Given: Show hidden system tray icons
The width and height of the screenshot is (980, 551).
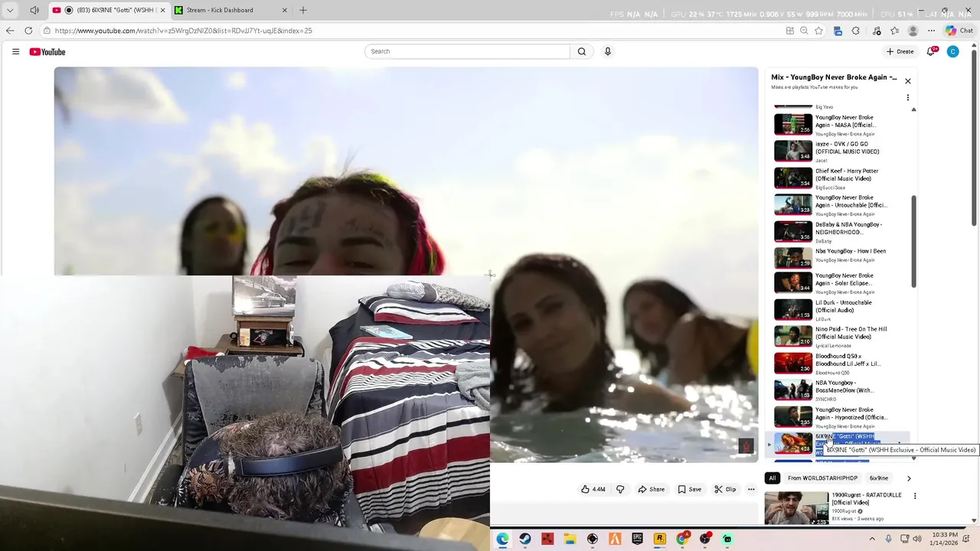Looking at the screenshot, I should [x=871, y=539].
